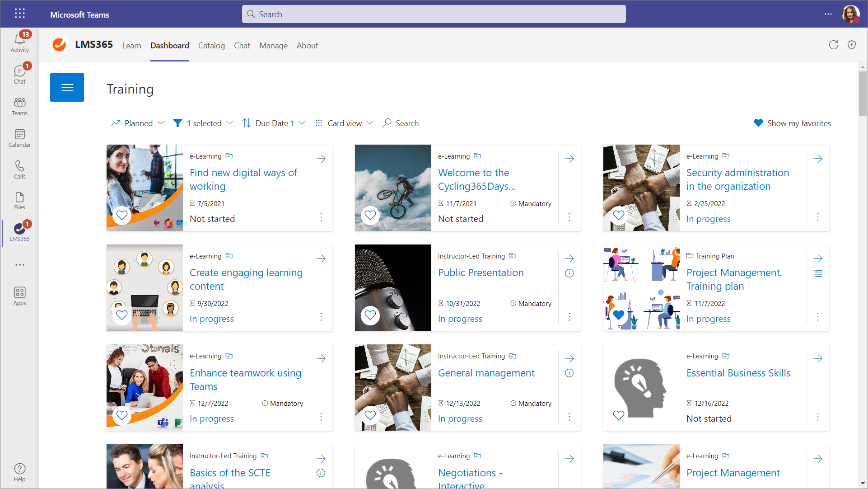Open the Manage tab

(x=273, y=46)
